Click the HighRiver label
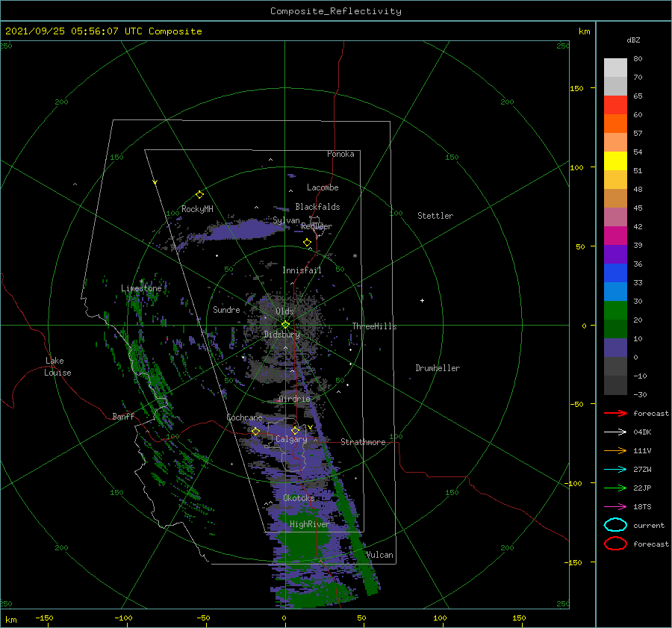The height and width of the screenshot is (628, 672). pyautogui.click(x=309, y=524)
